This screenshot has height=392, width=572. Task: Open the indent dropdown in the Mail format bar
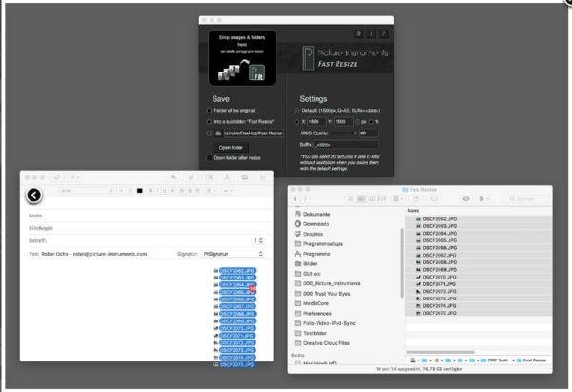(x=228, y=191)
